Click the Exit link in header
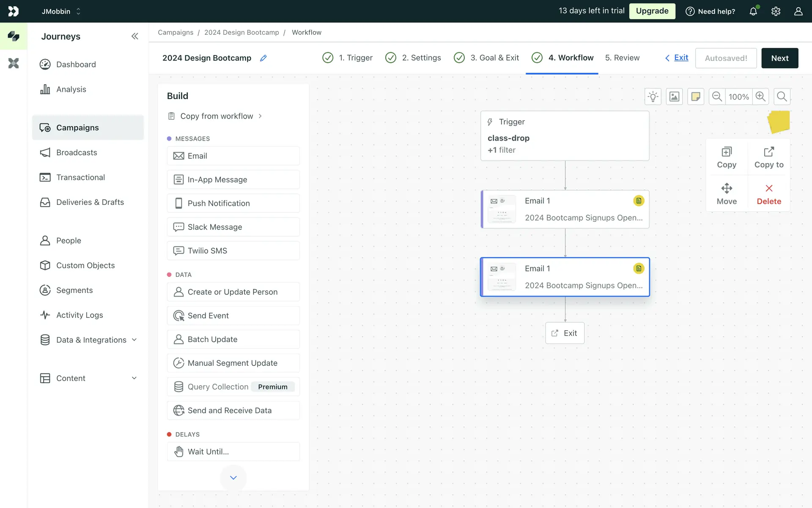 [680, 58]
